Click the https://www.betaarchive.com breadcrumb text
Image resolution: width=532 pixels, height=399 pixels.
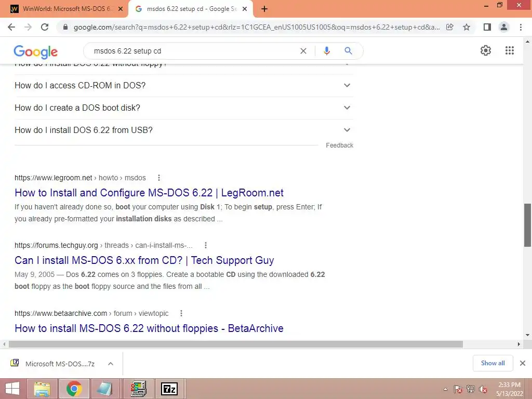point(61,313)
